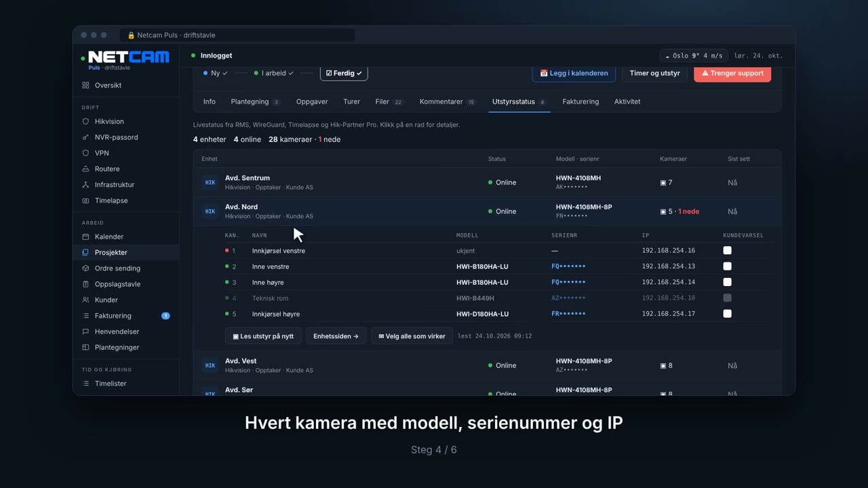Image resolution: width=868 pixels, height=488 pixels.
Task: Click the Oslo weather widget
Action: (694, 56)
